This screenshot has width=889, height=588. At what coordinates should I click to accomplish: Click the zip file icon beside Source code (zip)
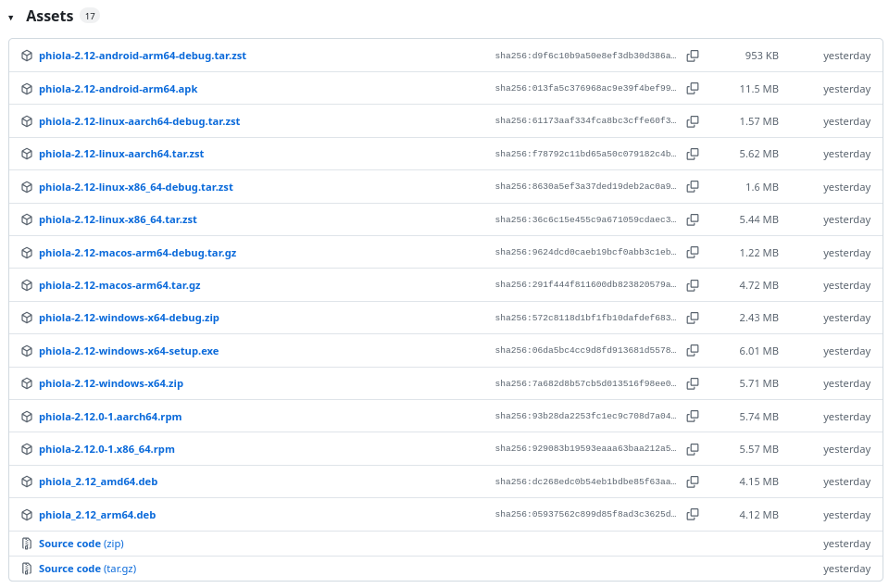pyautogui.click(x=27, y=544)
